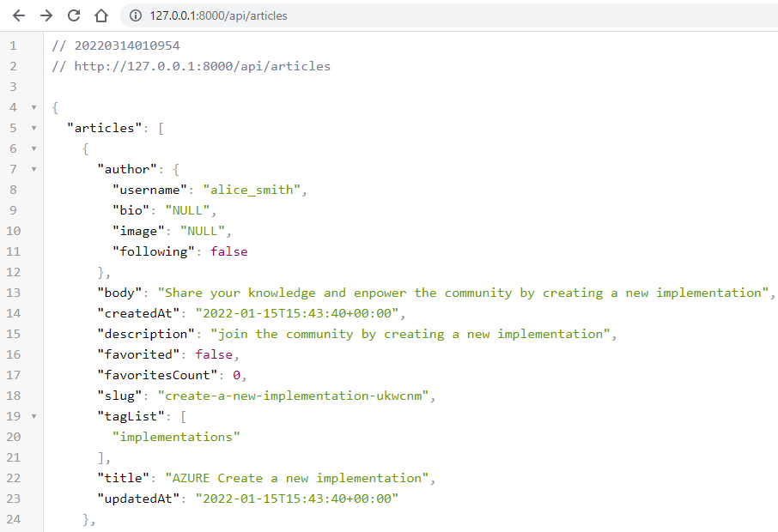The height and width of the screenshot is (532, 778).
Task: Select the description value "join the community..."
Action: (x=410, y=334)
